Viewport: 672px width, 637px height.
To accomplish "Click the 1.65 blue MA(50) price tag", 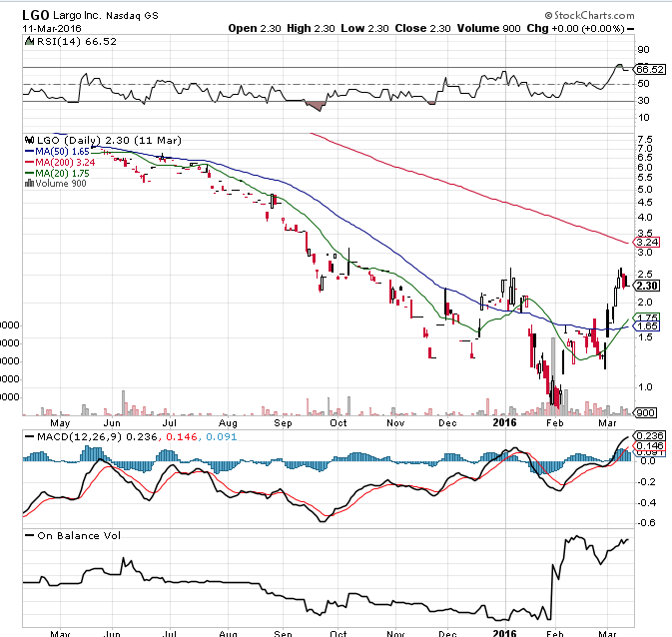I will [647, 326].
